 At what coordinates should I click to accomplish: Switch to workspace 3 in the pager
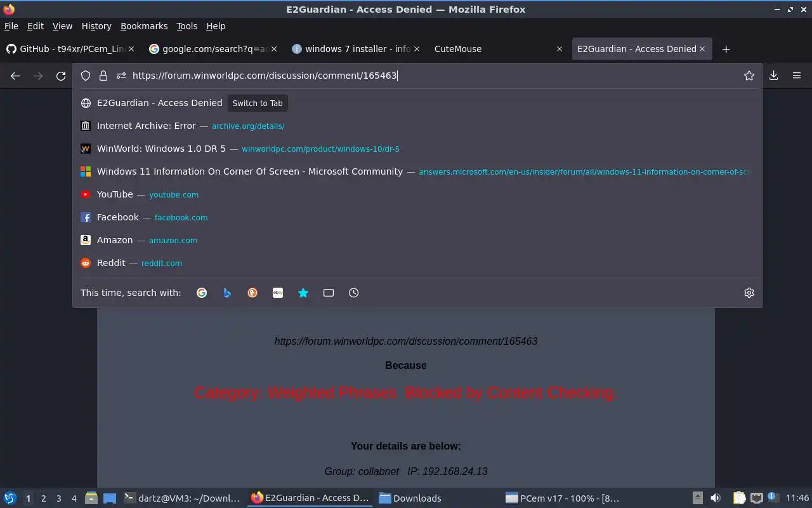tap(58, 498)
